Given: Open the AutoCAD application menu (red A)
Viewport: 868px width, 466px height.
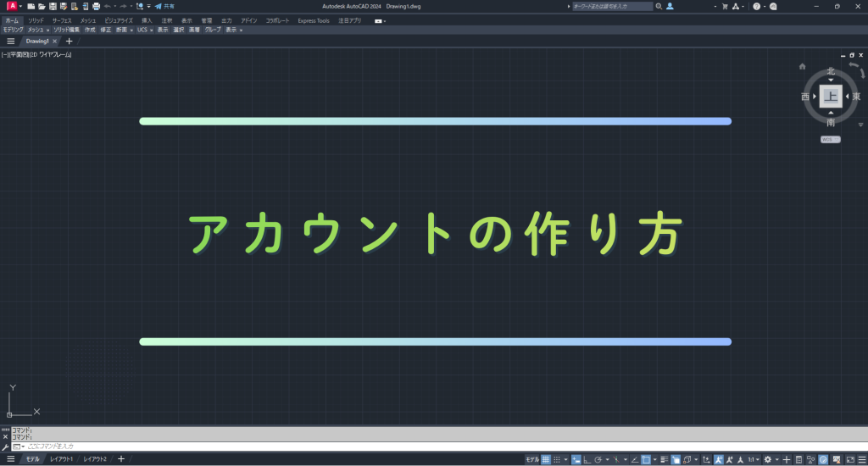Looking at the screenshot, I should (x=12, y=6).
